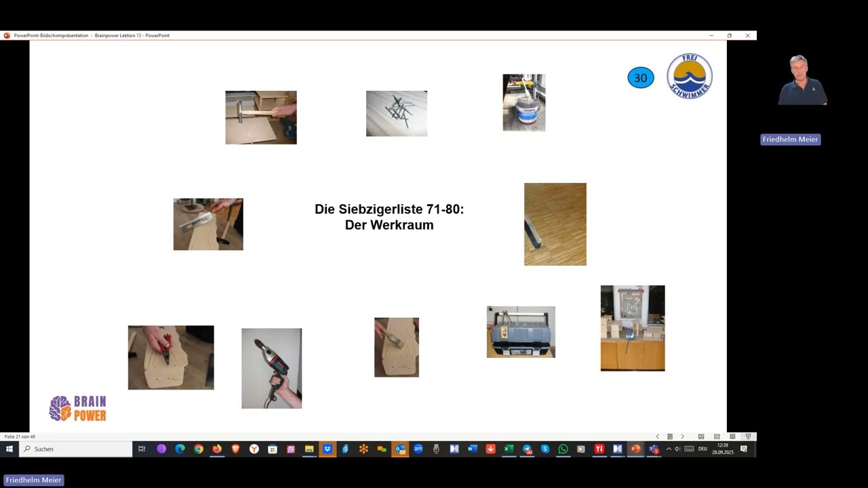Click the gray toolbox photo
Screen dimensions: 868x488
pos(521,332)
